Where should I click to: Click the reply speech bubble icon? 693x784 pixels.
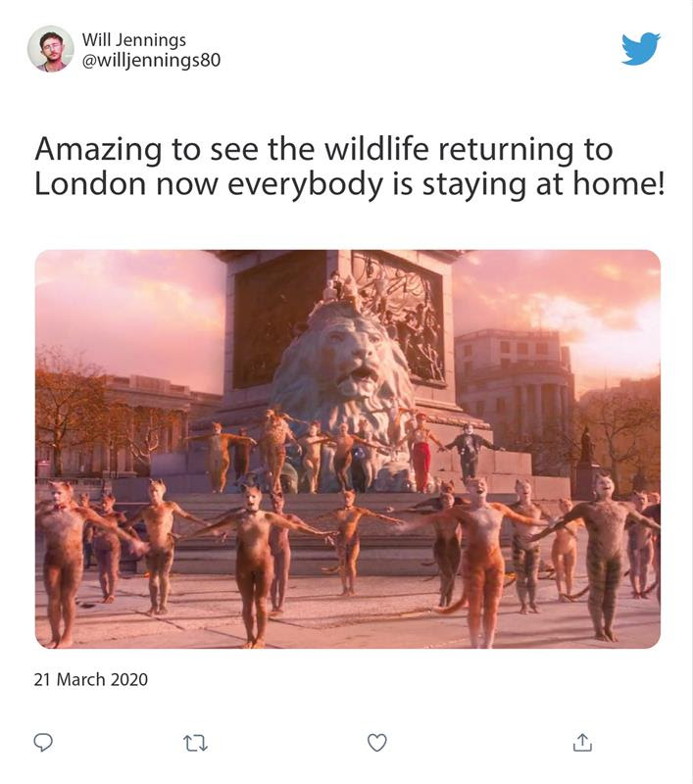point(43,742)
